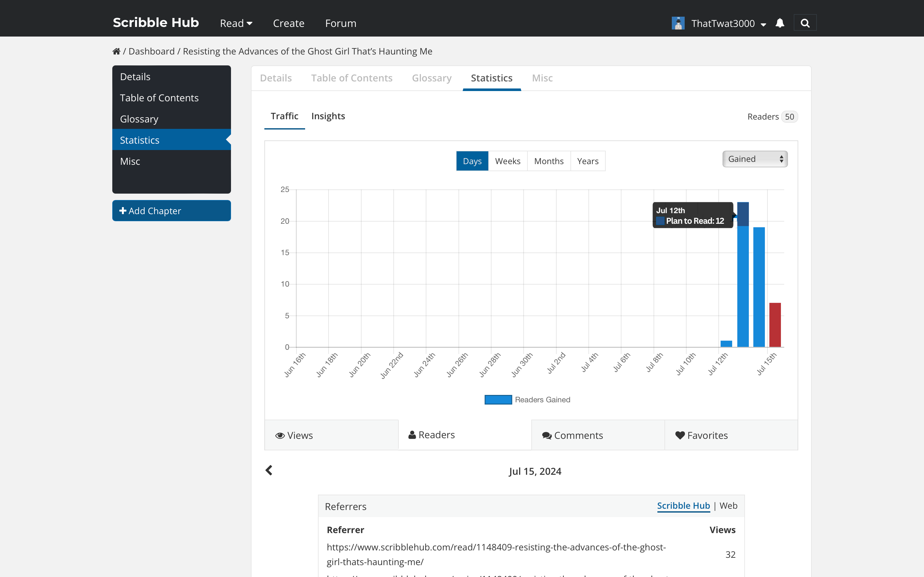Go to previous day with left chevron
The width and height of the screenshot is (924, 577).
269,470
